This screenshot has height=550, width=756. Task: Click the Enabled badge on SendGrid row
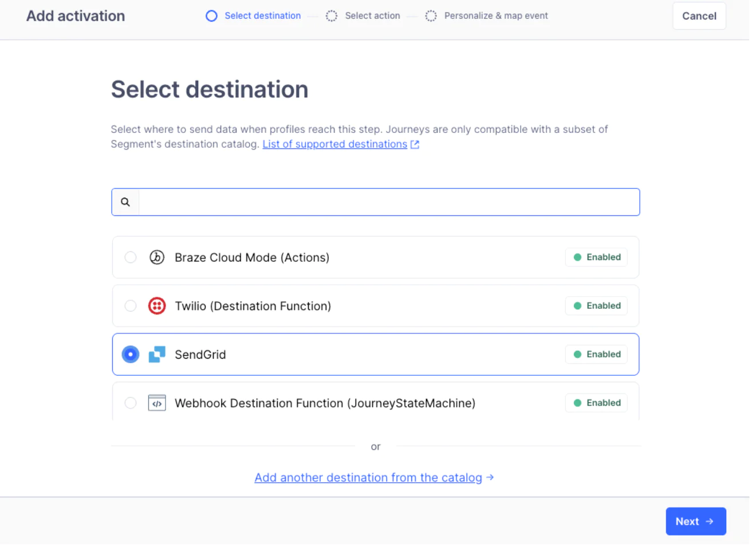(x=597, y=355)
